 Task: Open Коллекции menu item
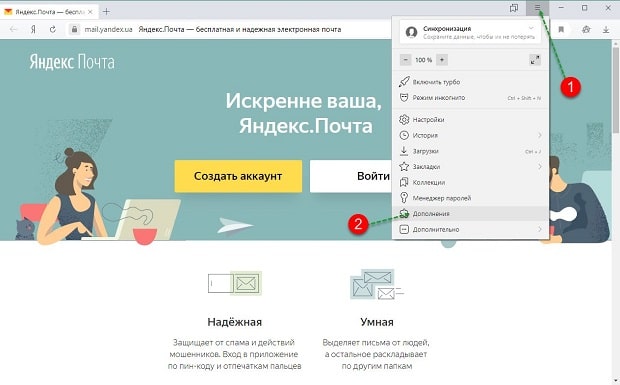(x=470, y=182)
